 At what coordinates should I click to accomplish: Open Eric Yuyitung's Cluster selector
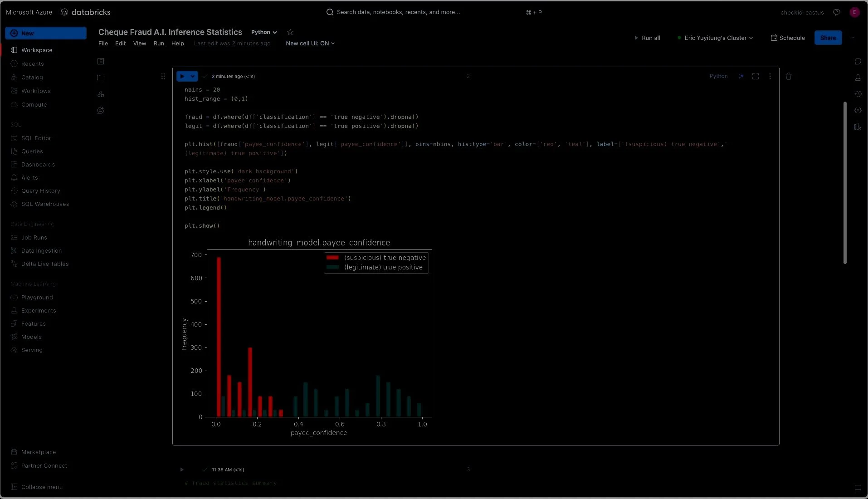click(x=715, y=38)
